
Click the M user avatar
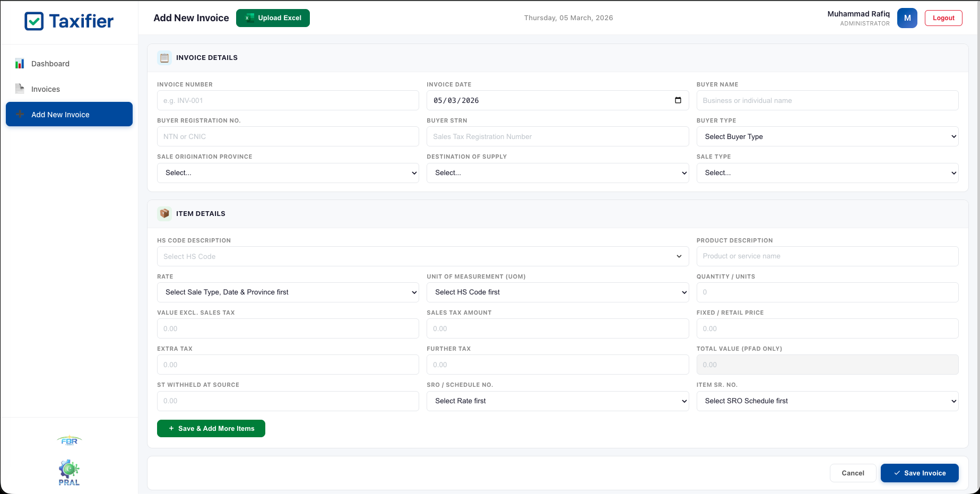click(x=907, y=18)
